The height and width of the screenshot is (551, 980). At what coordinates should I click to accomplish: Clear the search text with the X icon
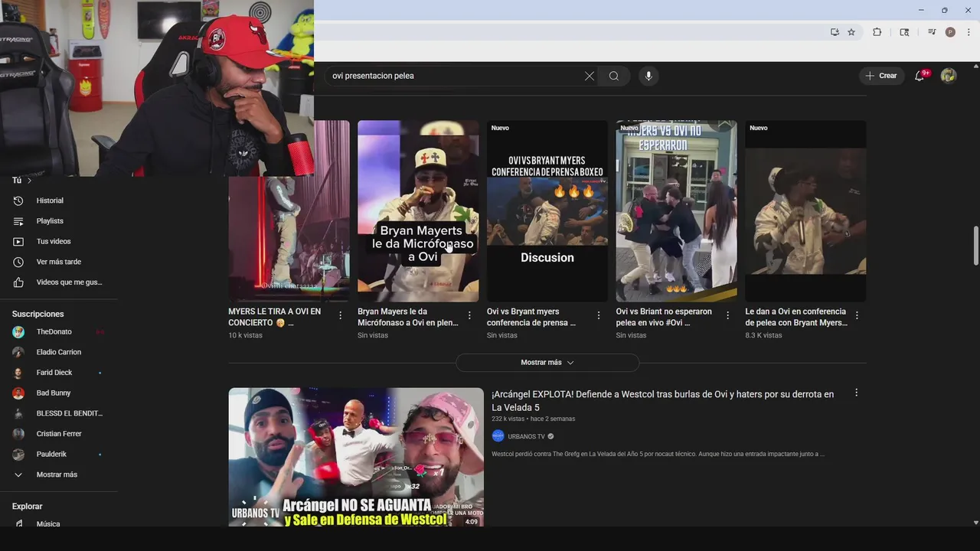[x=589, y=76]
